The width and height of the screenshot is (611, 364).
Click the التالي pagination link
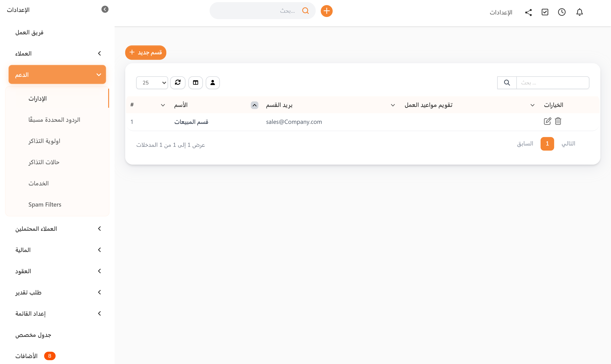click(568, 144)
